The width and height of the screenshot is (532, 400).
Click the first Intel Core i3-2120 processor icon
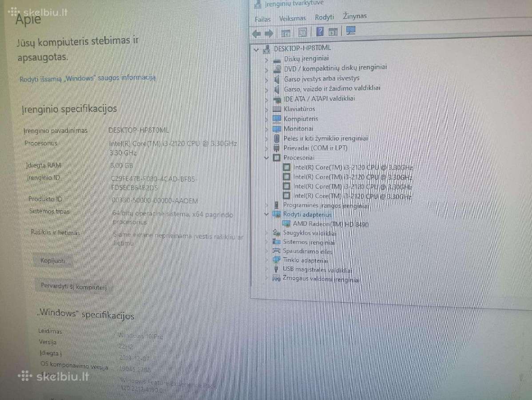click(x=287, y=168)
